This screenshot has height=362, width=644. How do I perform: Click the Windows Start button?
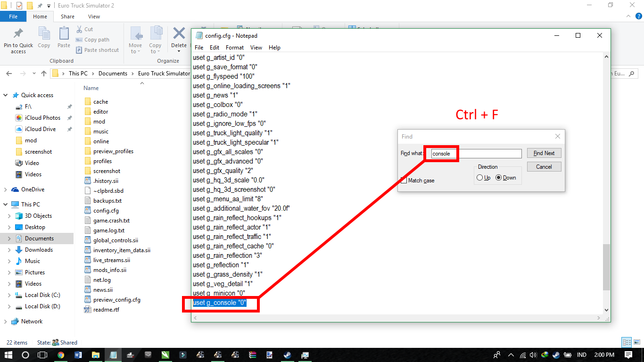tap(8, 355)
